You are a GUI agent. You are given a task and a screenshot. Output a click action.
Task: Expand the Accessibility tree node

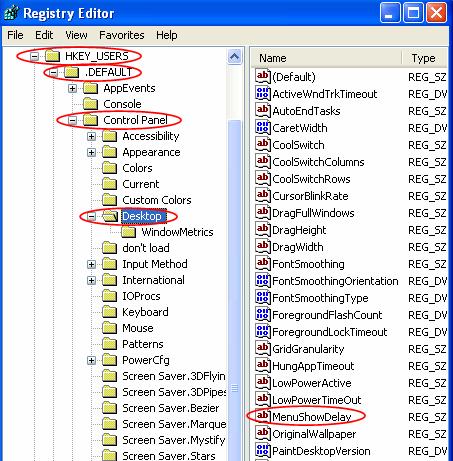91,136
